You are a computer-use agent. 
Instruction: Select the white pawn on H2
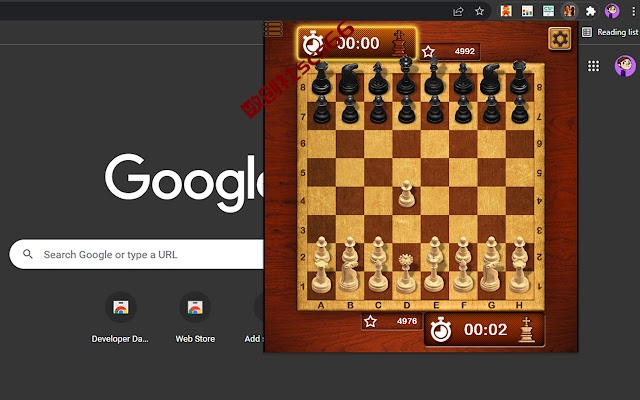519,250
